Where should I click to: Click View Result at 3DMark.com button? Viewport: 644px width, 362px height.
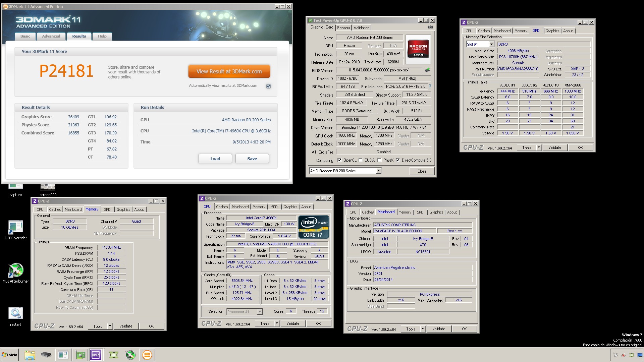(229, 71)
